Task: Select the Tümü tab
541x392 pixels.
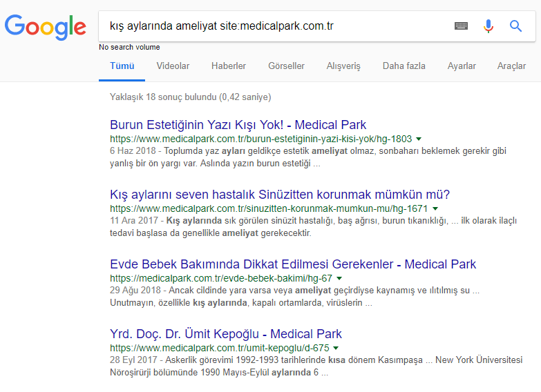Action: point(122,66)
